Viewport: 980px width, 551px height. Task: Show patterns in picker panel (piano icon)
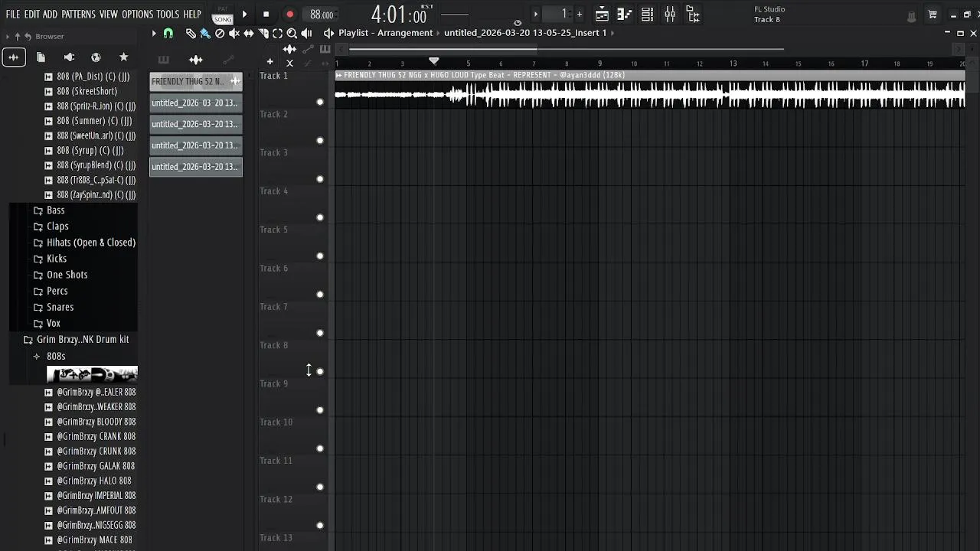pyautogui.click(x=163, y=60)
